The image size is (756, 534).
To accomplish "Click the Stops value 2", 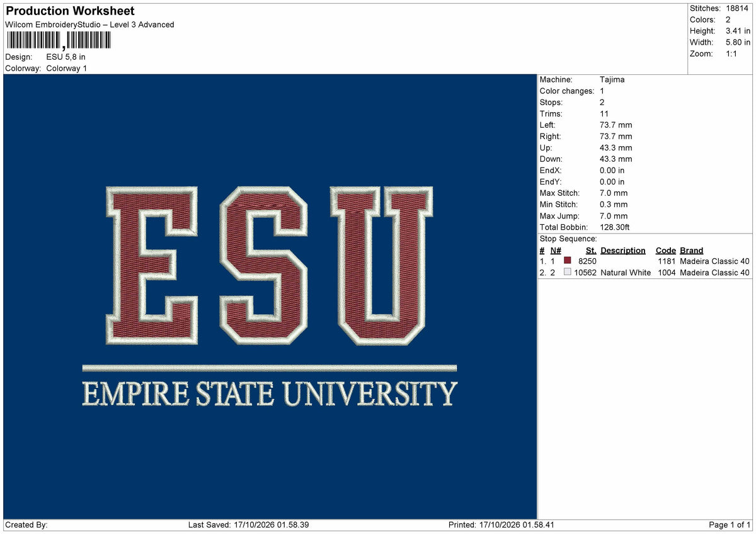I will 602,103.
